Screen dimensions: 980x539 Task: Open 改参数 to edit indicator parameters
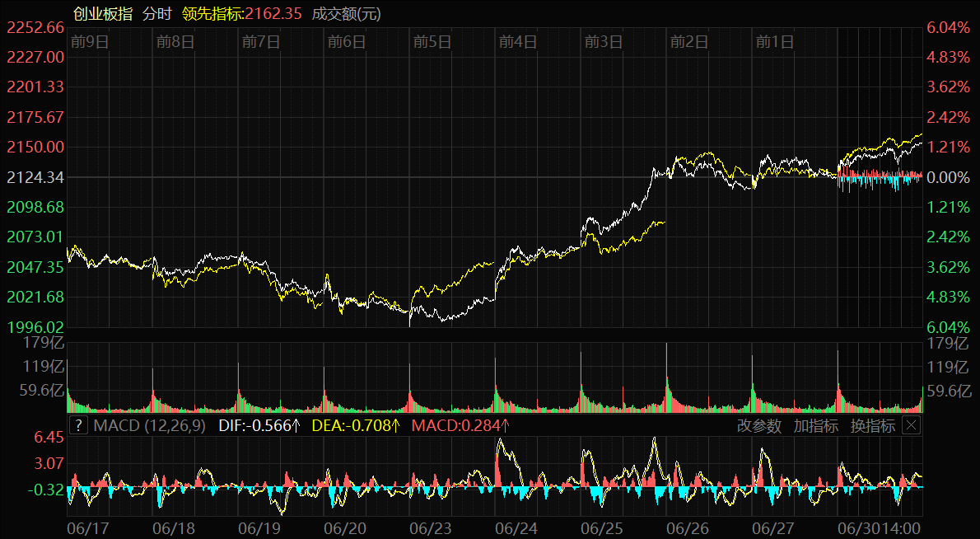(758, 425)
